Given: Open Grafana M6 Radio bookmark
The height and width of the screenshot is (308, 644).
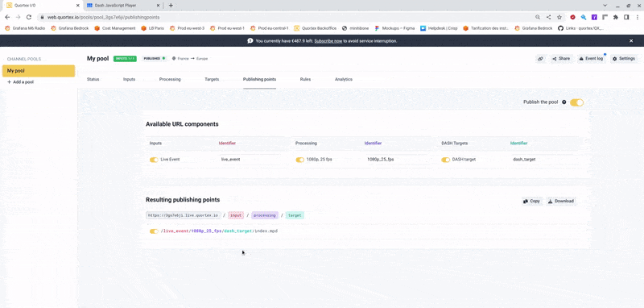Looking at the screenshot, I should coord(25,28).
